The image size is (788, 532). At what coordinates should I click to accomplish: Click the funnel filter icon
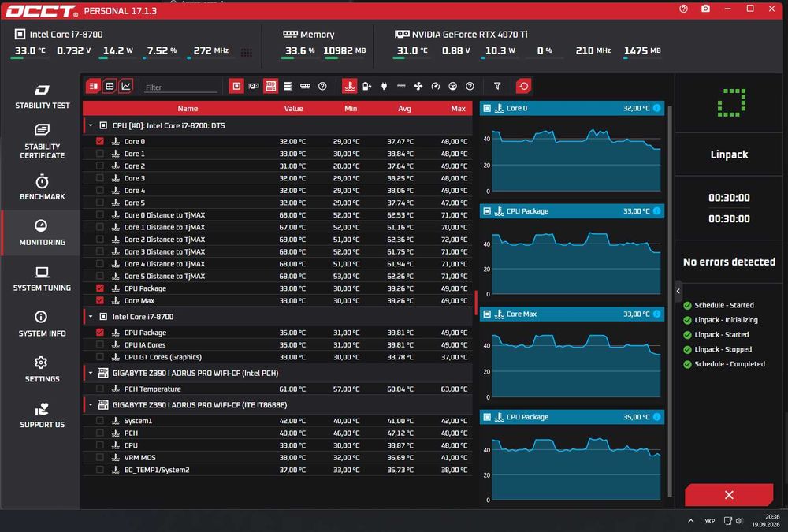pos(497,86)
